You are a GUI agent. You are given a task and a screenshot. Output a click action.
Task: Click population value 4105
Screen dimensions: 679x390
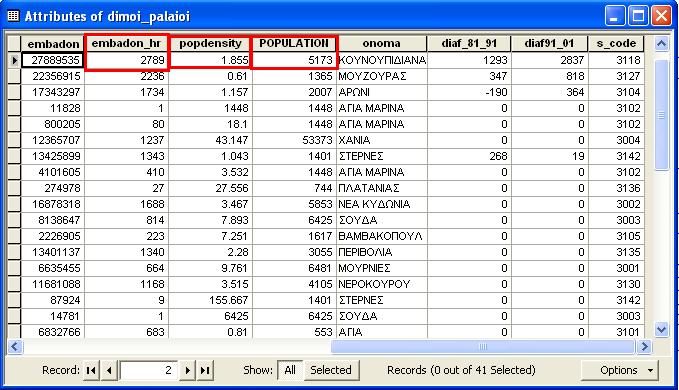coord(294,284)
